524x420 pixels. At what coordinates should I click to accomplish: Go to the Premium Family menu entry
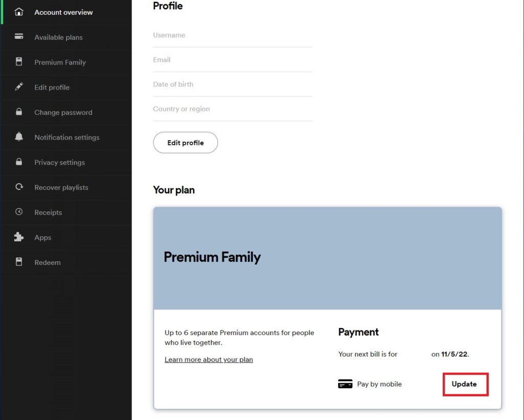[x=60, y=62]
